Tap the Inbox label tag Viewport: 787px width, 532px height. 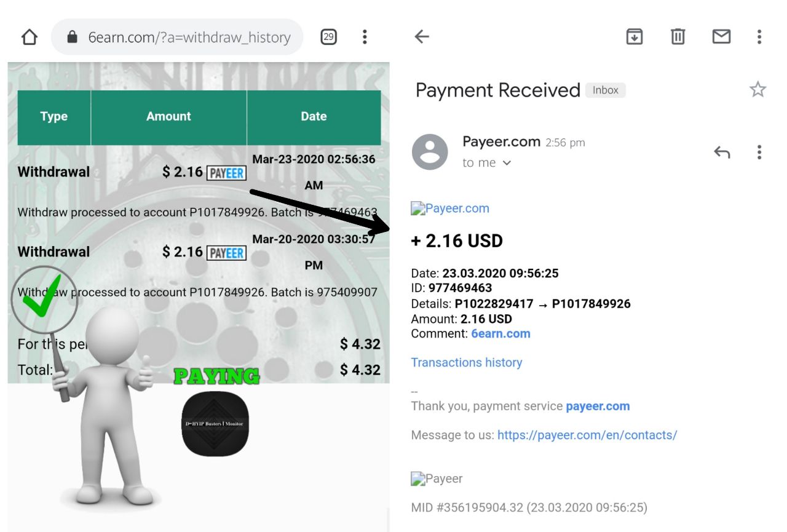[605, 90]
